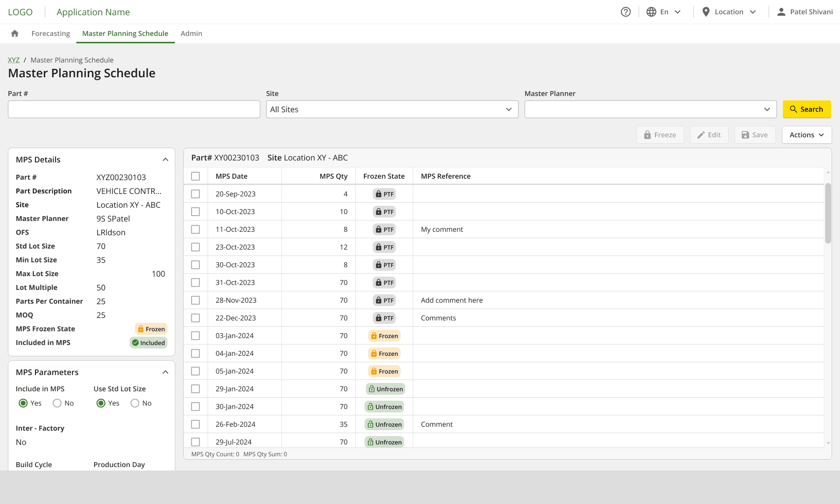Viewport: 840px width, 504px height.
Task: Click the user profile icon
Action: coord(781,12)
